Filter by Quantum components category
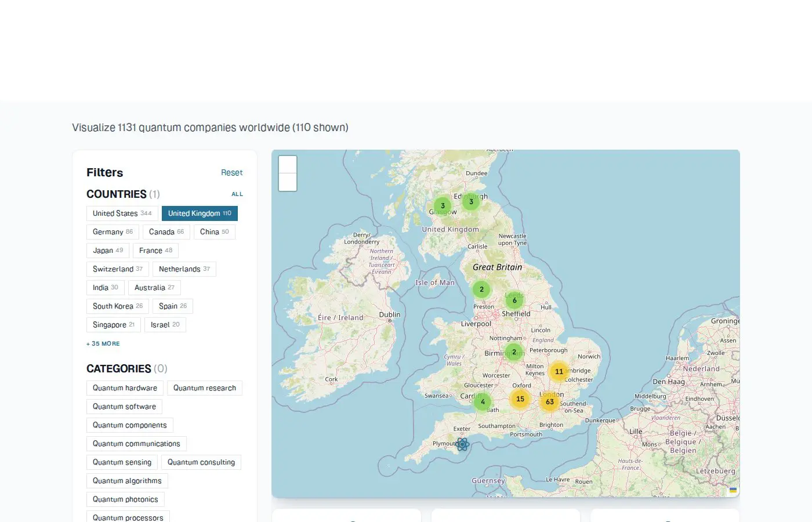This screenshot has height=522, width=812. coord(130,425)
